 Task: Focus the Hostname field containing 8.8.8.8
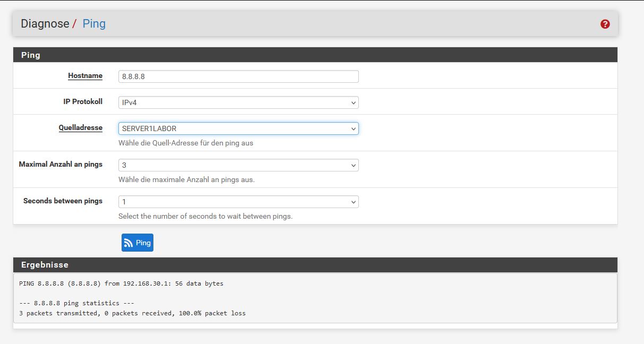[238, 76]
